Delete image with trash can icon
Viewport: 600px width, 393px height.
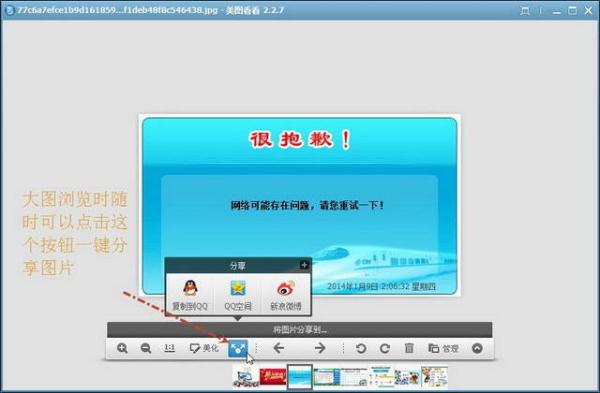pyautogui.click(x=409, y=348)
